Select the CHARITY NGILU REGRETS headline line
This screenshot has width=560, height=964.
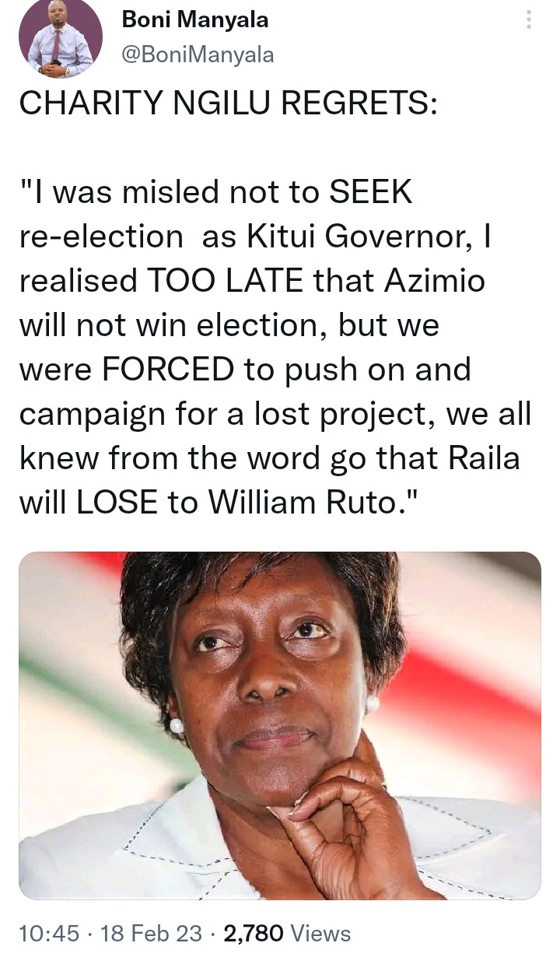[x=228, y=103]
